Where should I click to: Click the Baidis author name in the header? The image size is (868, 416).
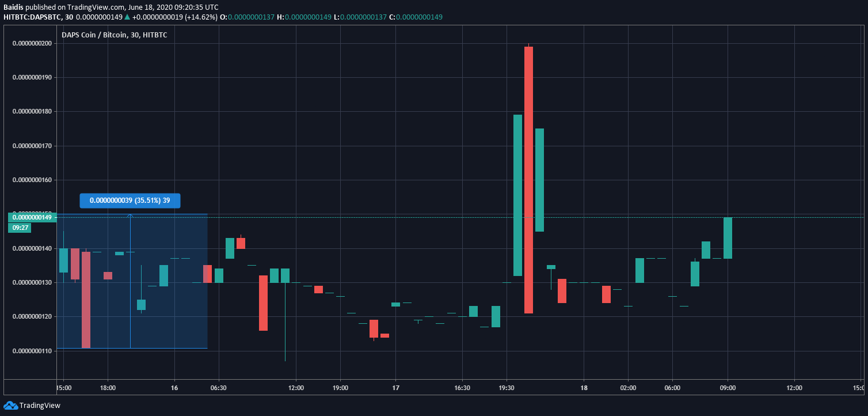14,6
